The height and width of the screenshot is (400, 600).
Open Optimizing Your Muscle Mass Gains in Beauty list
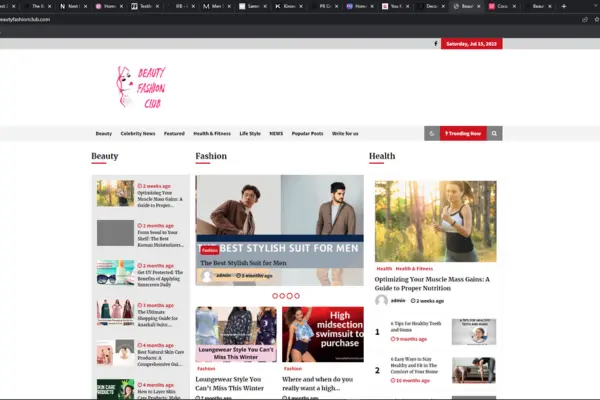tap(160, 199)
